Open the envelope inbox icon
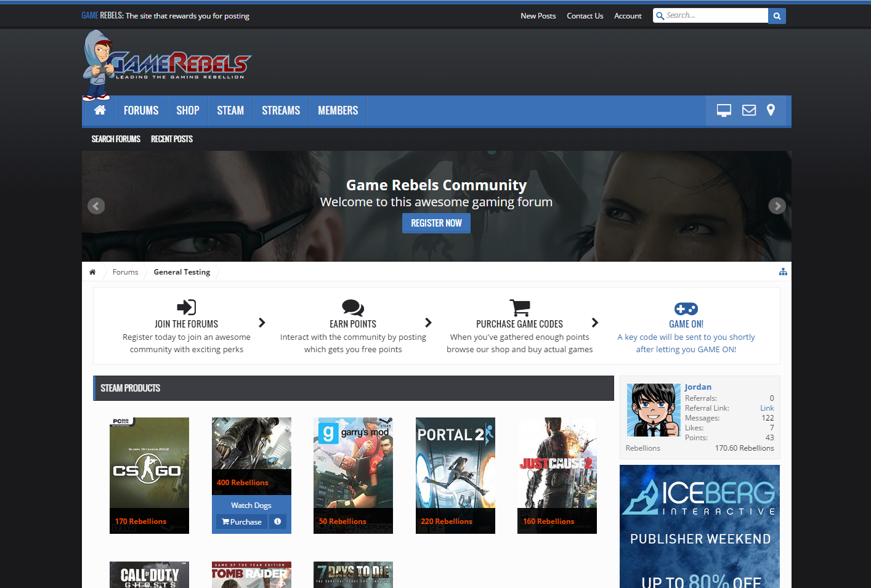The width and height of the screenshot is (871, 588). pos(749,110)
